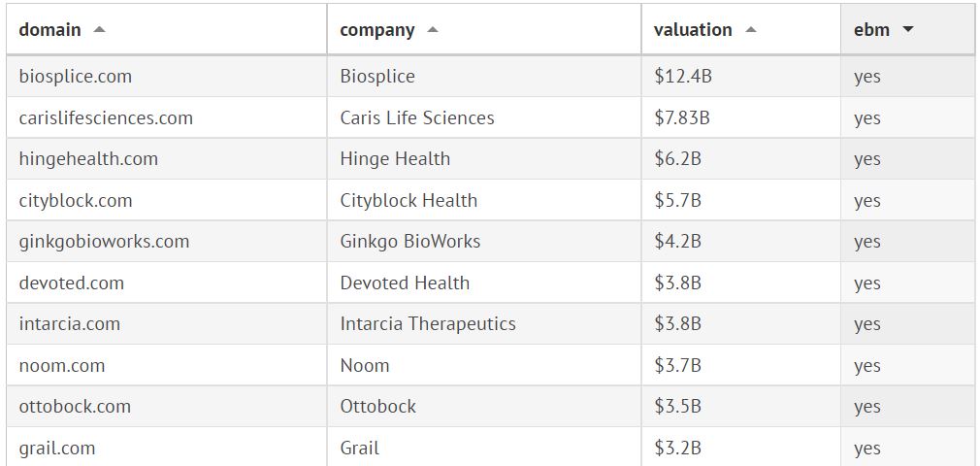Click sort arrow next to domain header

pos(99,30)
